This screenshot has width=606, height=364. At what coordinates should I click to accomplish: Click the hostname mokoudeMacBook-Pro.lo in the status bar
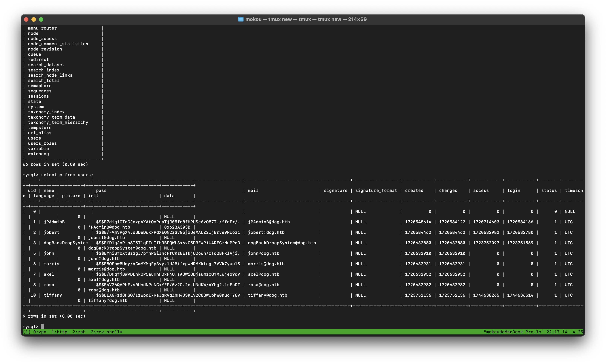point(514,332)
